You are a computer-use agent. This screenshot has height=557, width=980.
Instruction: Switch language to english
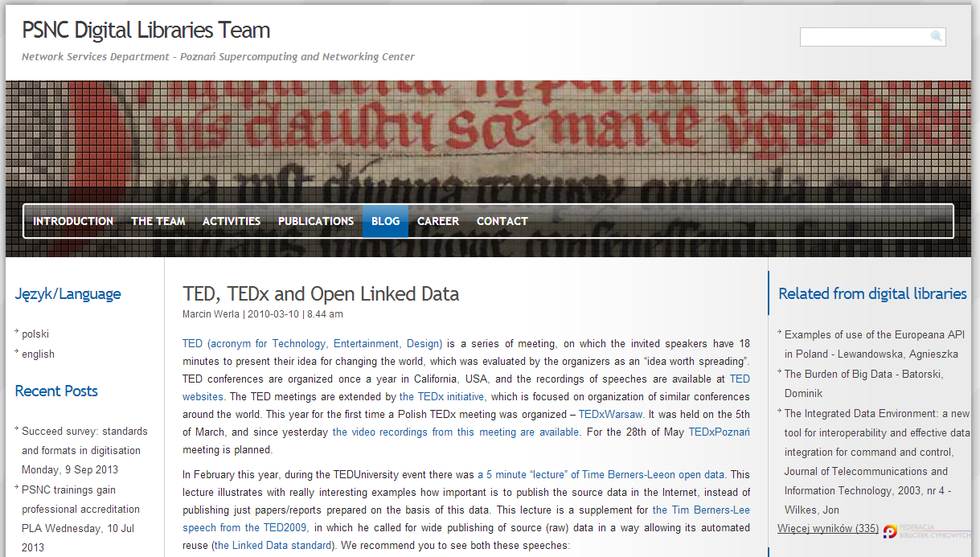coord(39,354)
